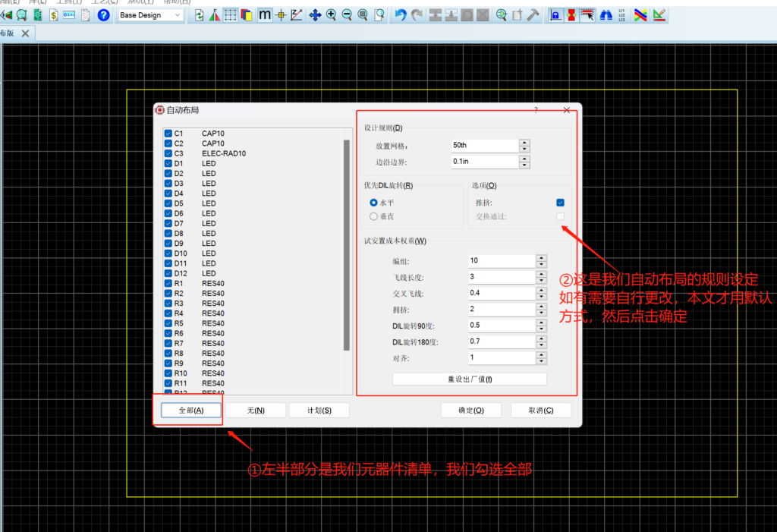Click the 重设出厂值 button
Viewport: 777px width, 532px height.
pyautogui.click(x=469, y=379)
